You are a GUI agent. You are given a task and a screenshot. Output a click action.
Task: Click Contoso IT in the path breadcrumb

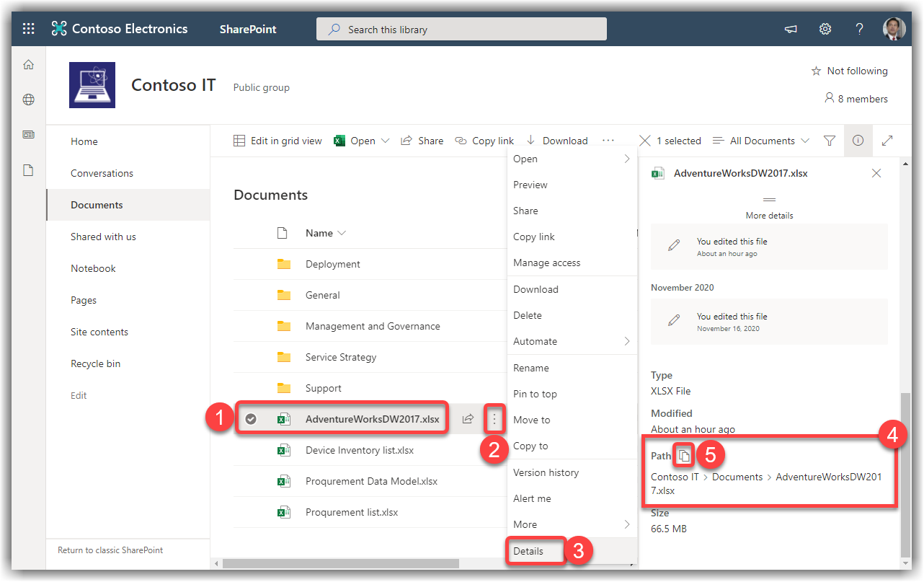[x=675, y=477]
